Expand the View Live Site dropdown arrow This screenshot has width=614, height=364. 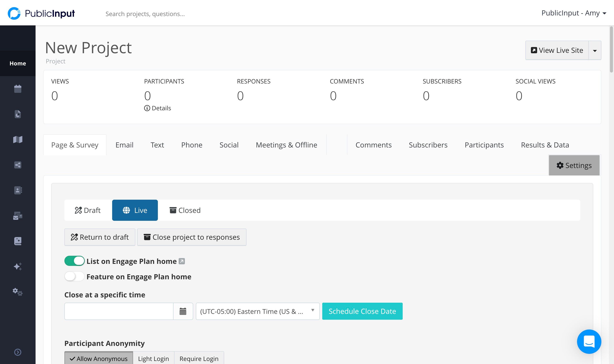tap(595, 50)
